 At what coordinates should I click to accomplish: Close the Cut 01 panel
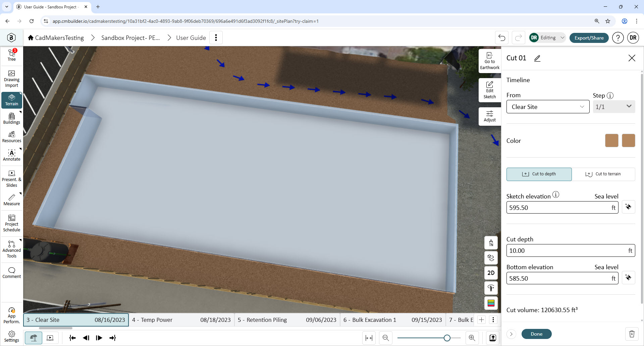(x=632, y=58)
